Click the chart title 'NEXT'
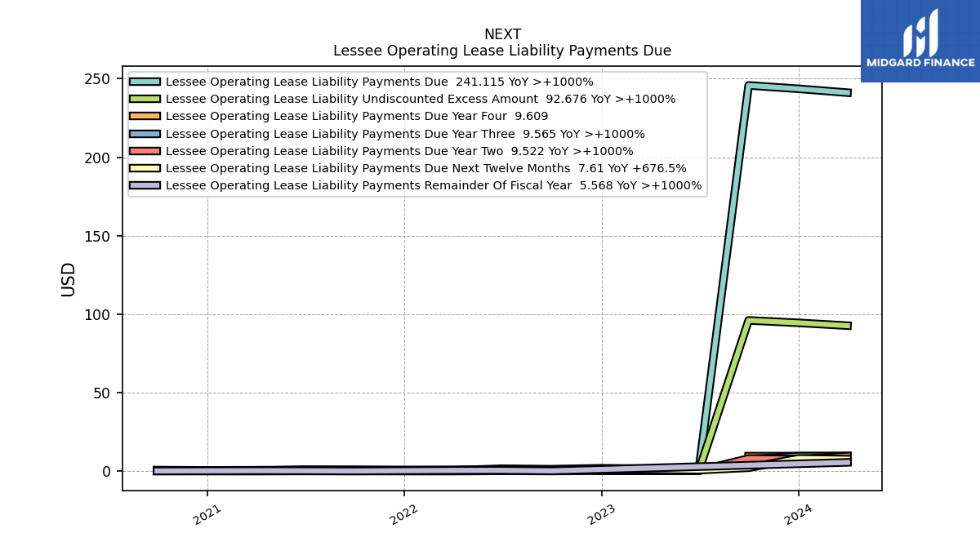980x551 pixels. coord(502,34)
